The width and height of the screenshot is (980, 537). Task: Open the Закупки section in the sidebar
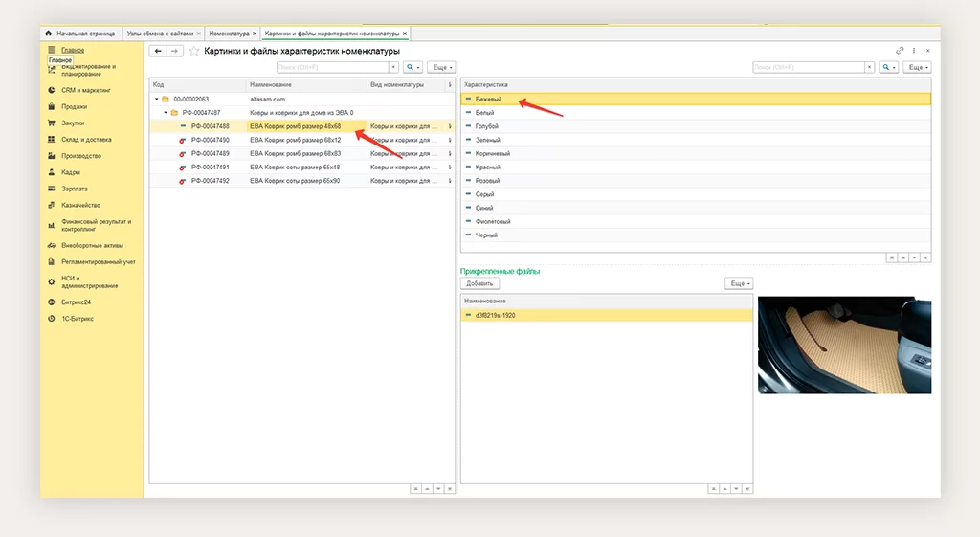coord(74,123)
